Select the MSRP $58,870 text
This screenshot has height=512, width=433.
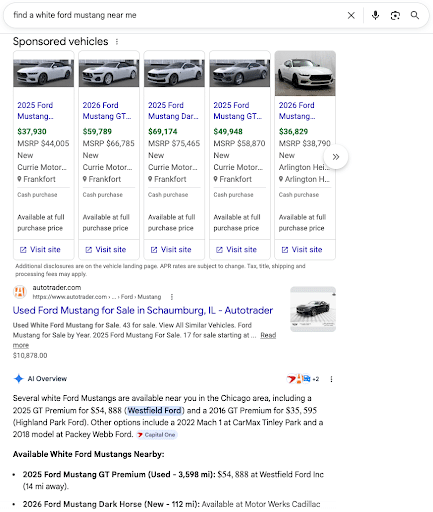coord(239,143)
